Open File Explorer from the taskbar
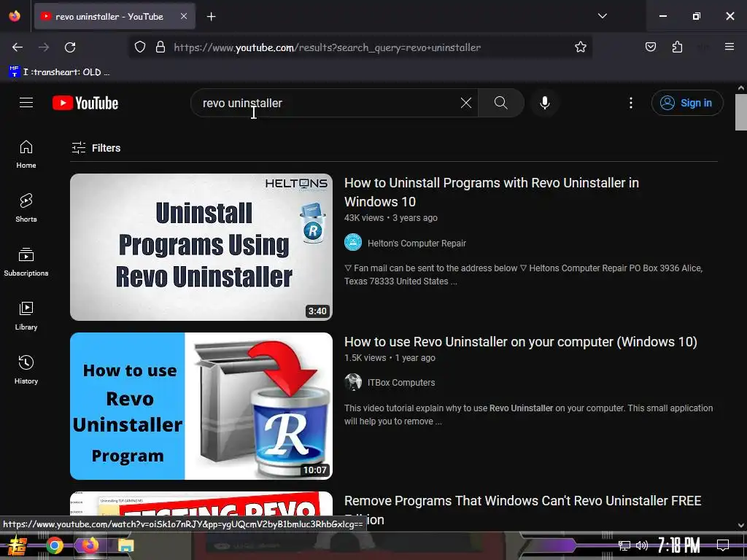 tap(125, 545)
